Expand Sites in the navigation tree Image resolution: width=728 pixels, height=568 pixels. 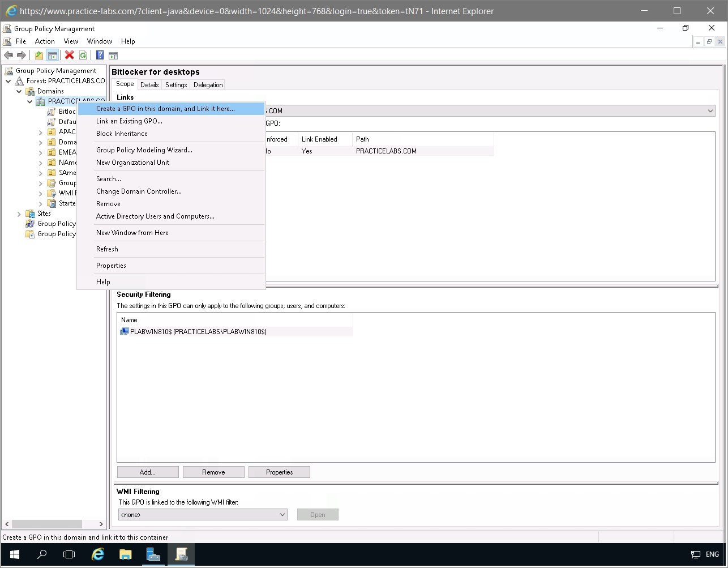(19, 213)
